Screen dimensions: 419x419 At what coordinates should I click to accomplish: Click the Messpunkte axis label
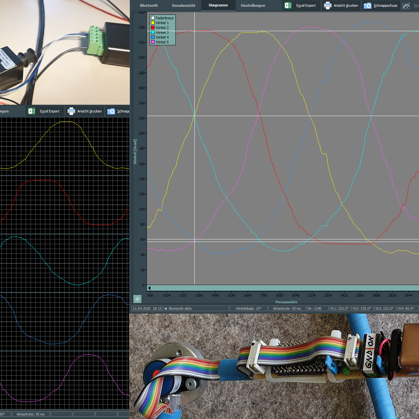(286, 302)
